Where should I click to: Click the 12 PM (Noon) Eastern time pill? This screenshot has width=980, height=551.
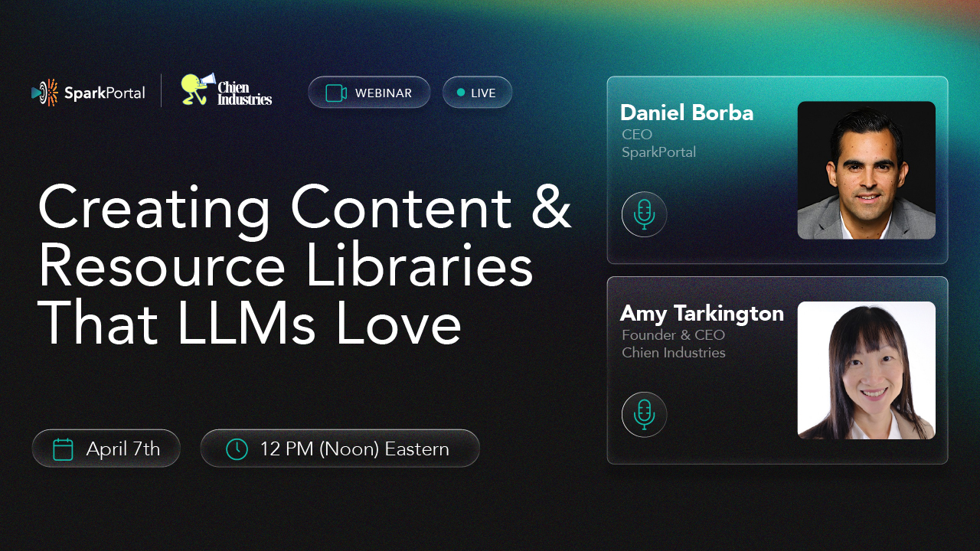(x=340, y=448)
